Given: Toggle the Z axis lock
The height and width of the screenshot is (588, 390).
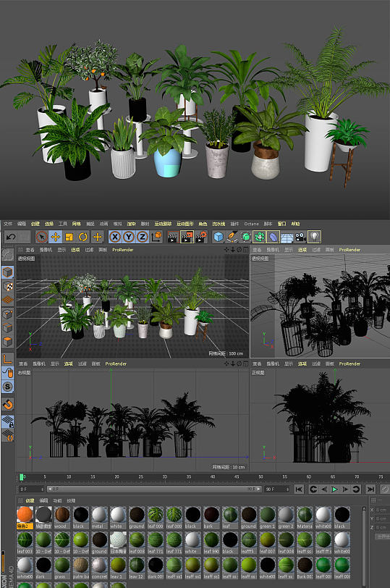Looking at the screenshot, I should 143,237.
